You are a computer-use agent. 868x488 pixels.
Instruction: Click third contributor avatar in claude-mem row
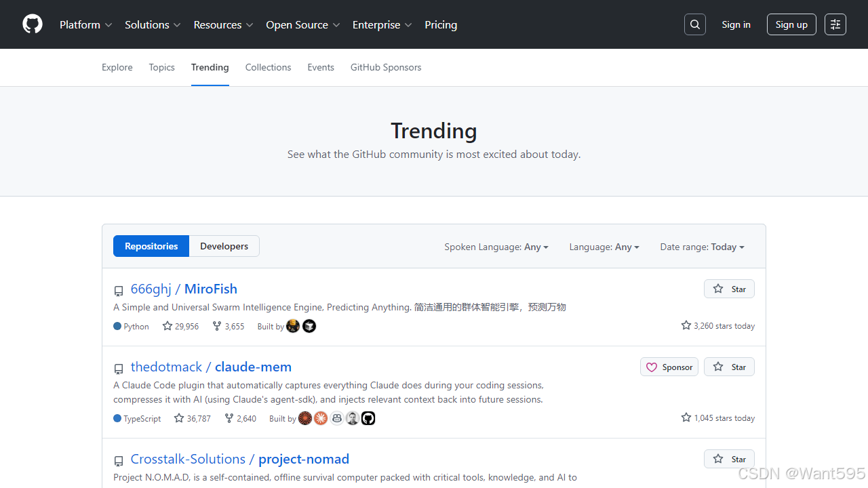[337, 418]
